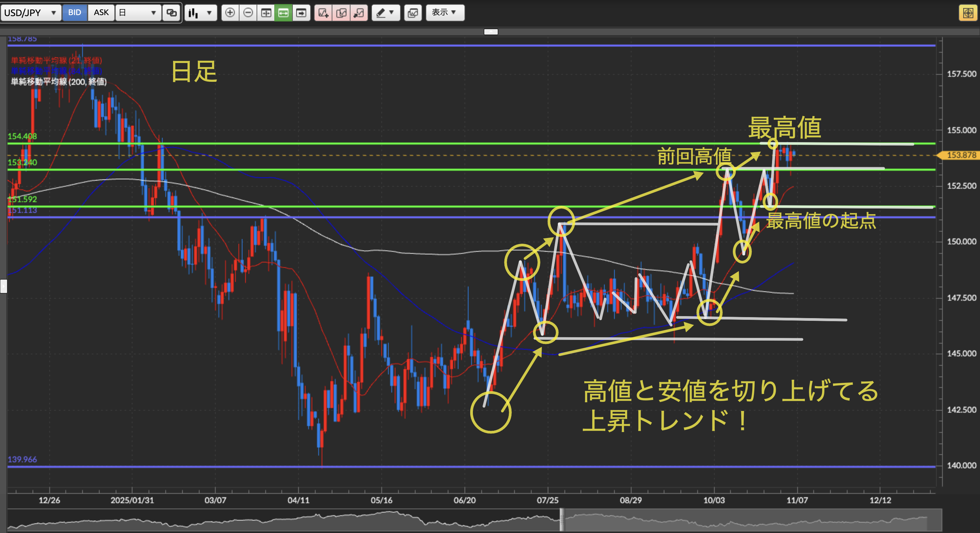
Task: Click the copy indicator settings icon
Action: click(341, 12)
